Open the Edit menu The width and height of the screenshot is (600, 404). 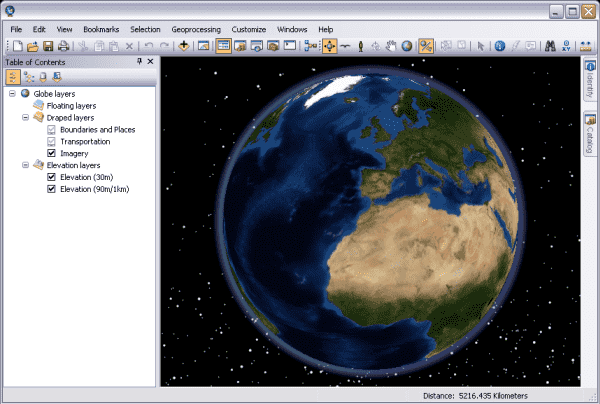pos(39,29)
